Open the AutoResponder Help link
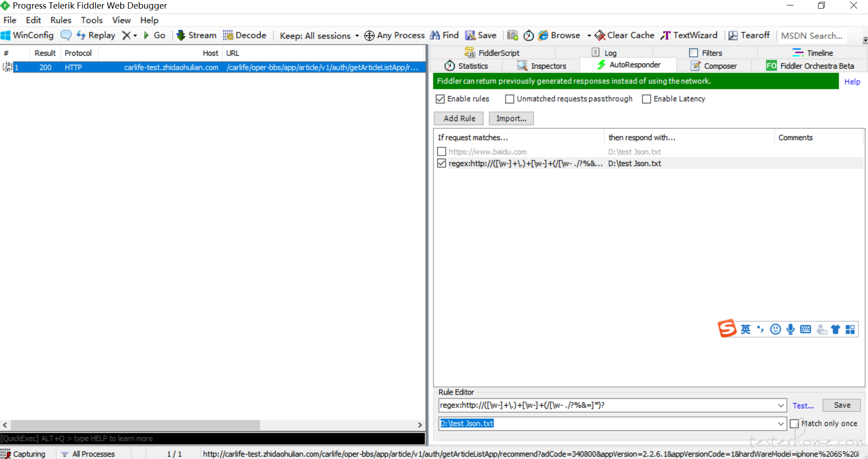This screenshot has height=459, width=868. (x=852, y=82)
